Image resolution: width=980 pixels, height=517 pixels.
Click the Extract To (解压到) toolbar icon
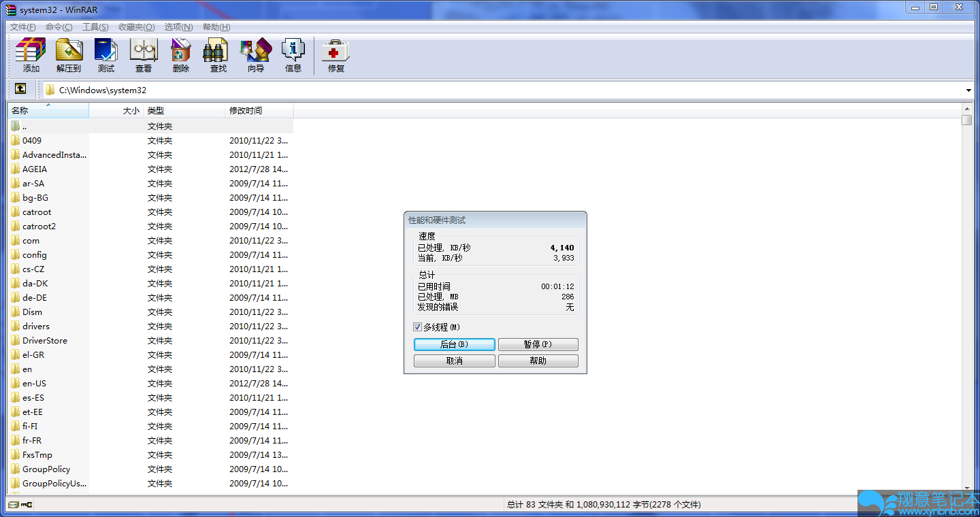tap(68, 55)
